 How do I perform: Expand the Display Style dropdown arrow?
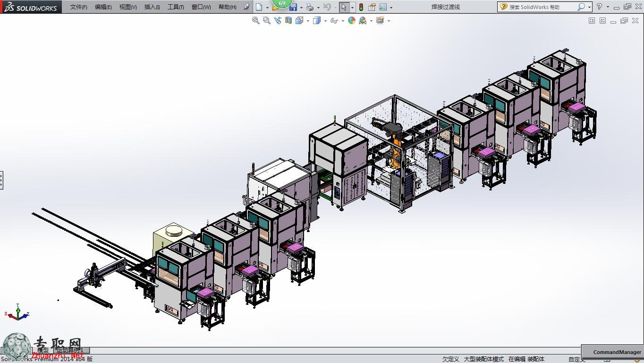325,21
